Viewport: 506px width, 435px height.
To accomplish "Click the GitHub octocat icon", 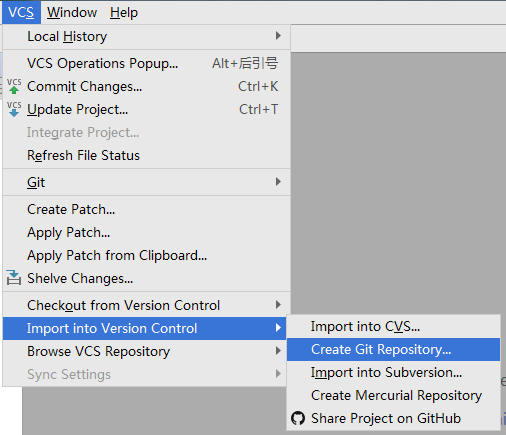I will [x=298, y=418].
